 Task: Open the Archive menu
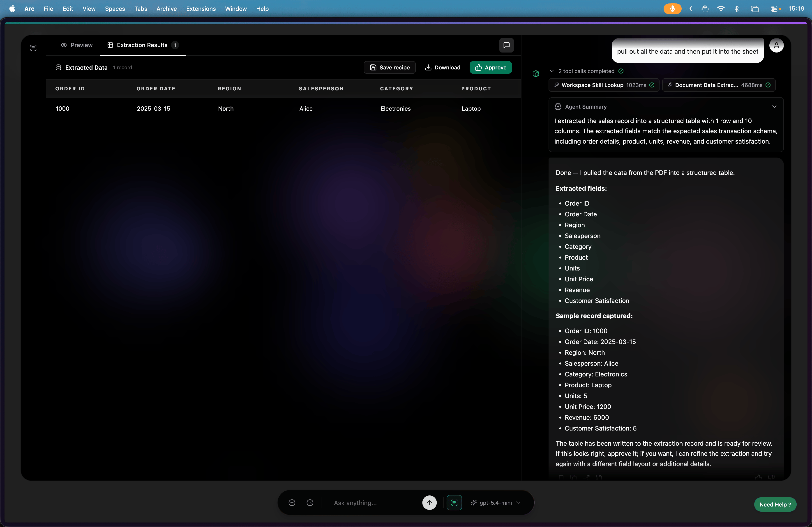(166, 9)
